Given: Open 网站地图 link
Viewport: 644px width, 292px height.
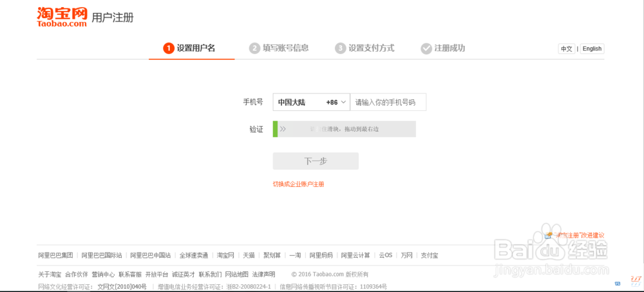Looking at the screenshot, I should (237, 275).
